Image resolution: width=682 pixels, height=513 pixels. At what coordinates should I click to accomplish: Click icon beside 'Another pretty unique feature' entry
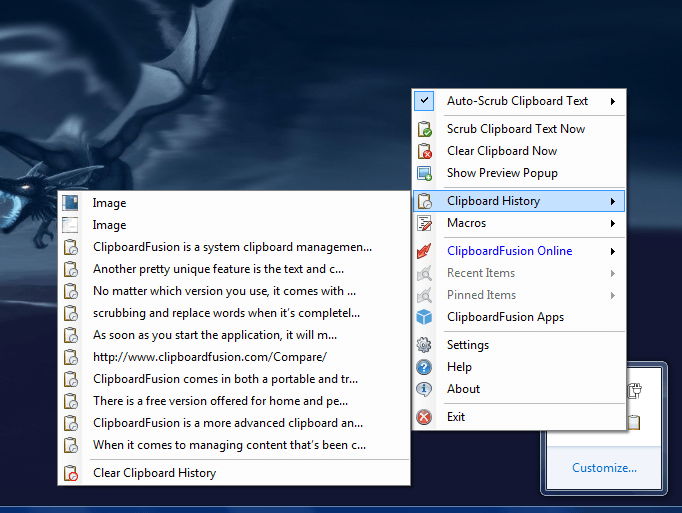[x=70, y=269]
